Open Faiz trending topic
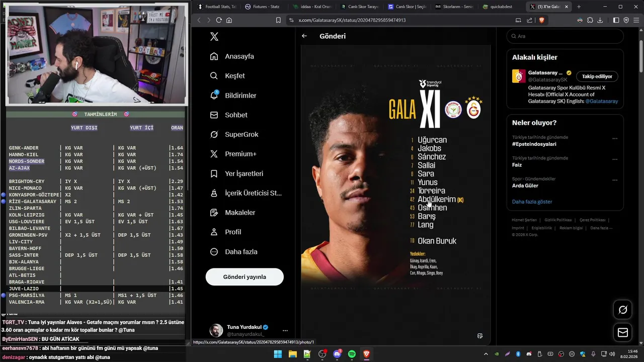The width and height of the screenshot is (644, 362). (517, 165)
